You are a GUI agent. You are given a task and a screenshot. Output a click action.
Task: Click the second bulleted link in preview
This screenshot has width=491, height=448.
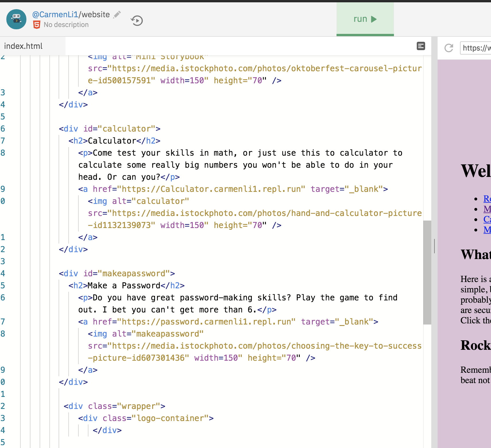[487, 209]
